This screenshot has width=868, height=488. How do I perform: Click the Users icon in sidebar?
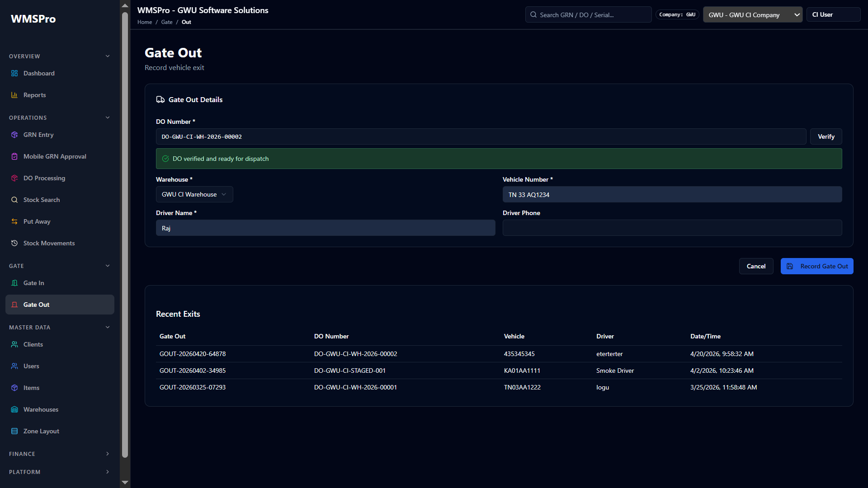(14, 366)
